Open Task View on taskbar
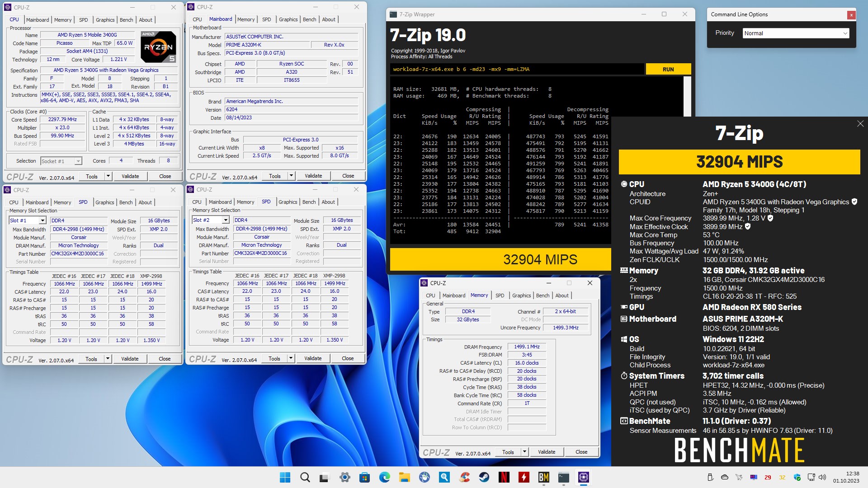The height and width of the screenshot is (488, 868). tap(325, 477)
